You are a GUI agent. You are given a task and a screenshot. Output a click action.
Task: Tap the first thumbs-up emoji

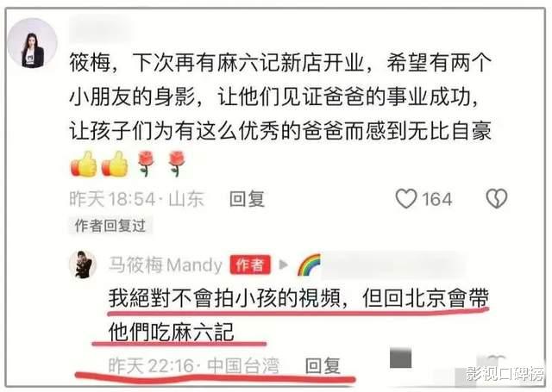click(x=84, y=164)
